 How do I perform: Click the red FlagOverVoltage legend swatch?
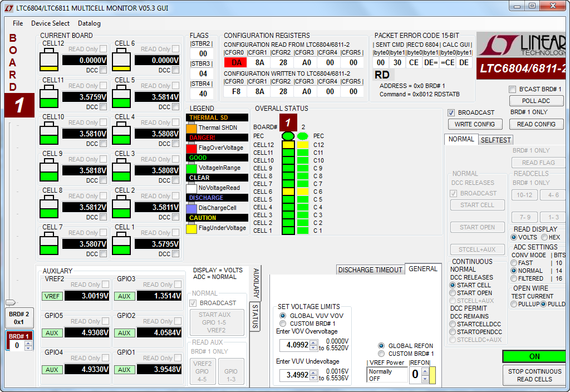point(191,148)
